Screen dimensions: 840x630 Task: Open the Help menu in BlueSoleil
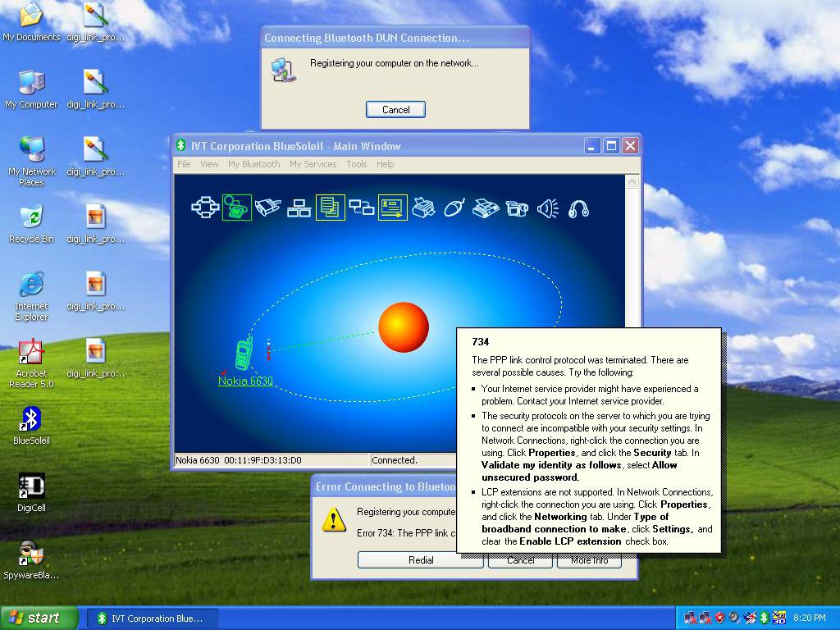[x=386, y=164]
